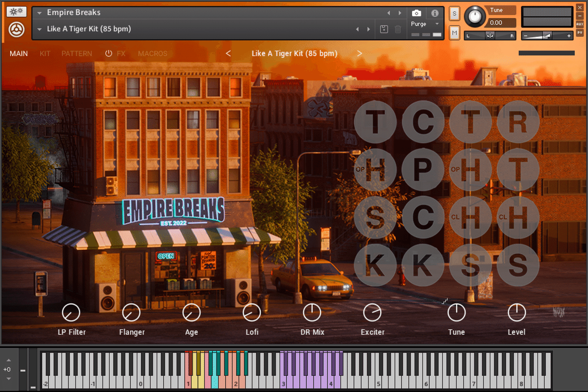Trigger the last S pad in bottom row
This screenshot has height=392, width=588.
(x=518, y=265)
